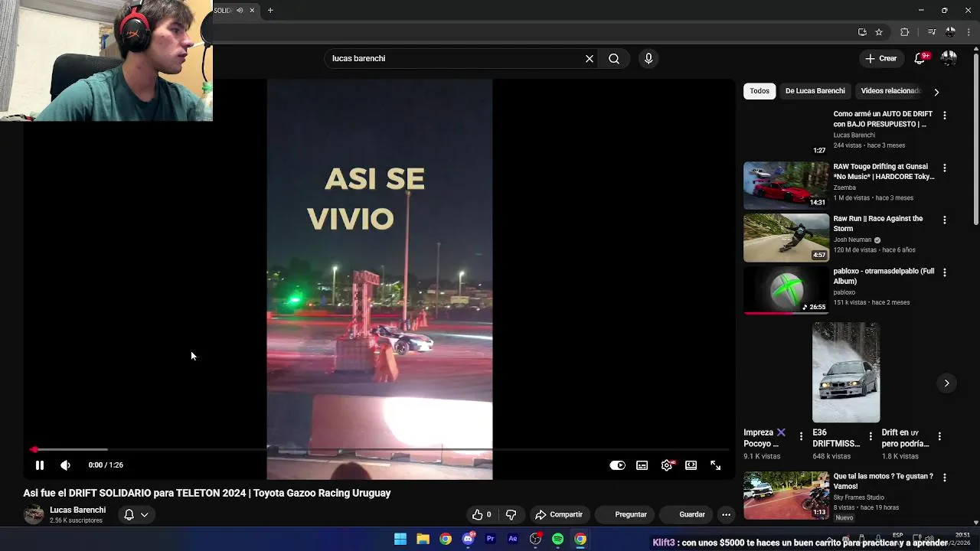Open the Crear menu

[x=880, y=58]
